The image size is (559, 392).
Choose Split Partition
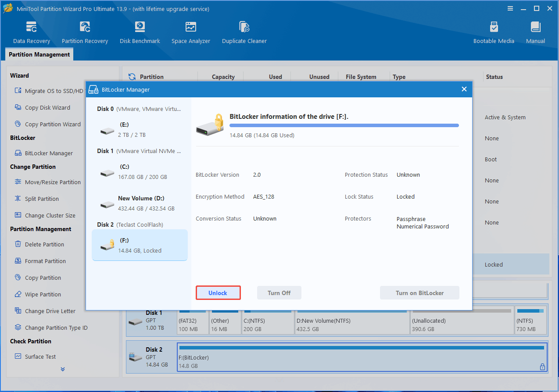pos(36,199)
